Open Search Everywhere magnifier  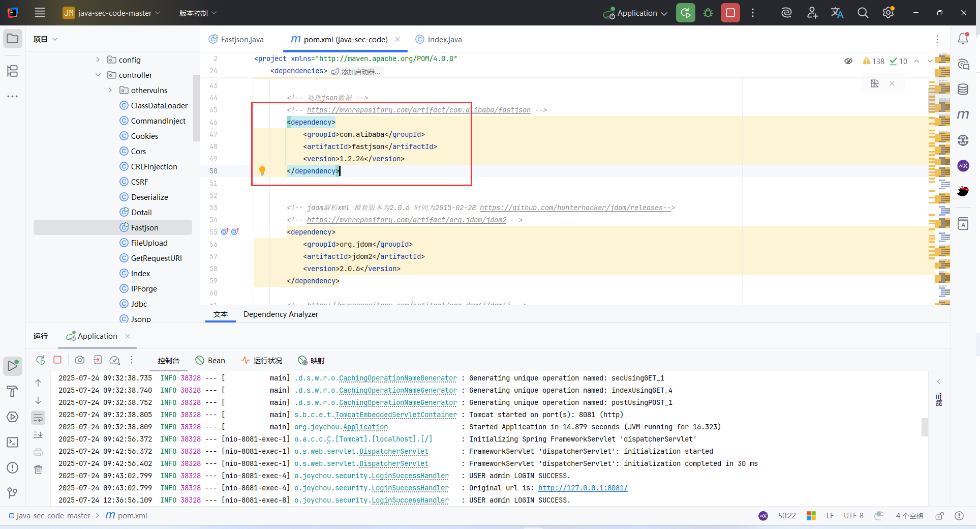863,13
